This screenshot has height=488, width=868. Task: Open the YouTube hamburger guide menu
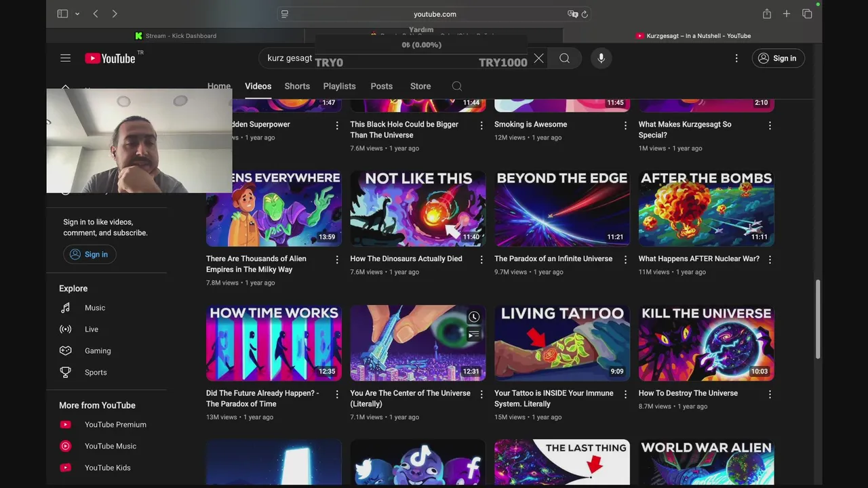point(65,58)
